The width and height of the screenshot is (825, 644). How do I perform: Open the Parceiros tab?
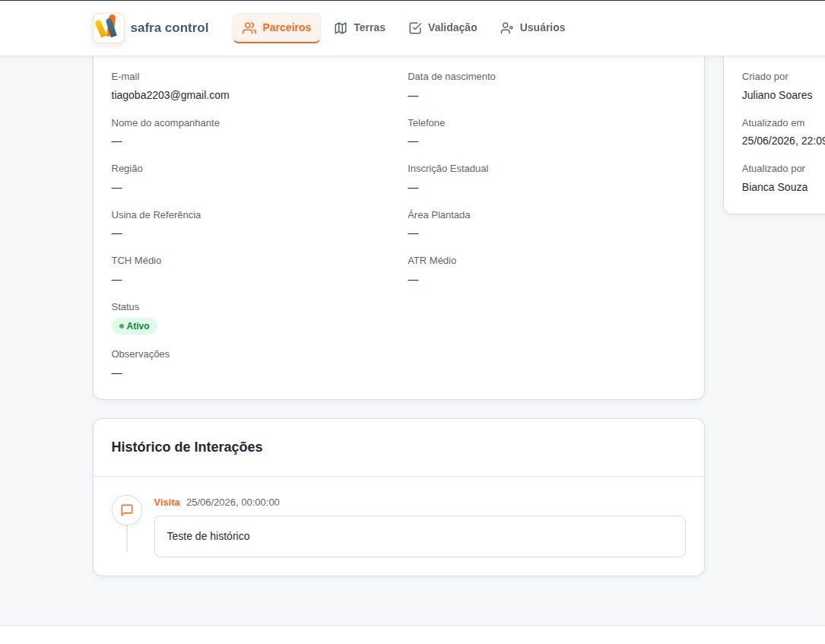pos(277,28)
